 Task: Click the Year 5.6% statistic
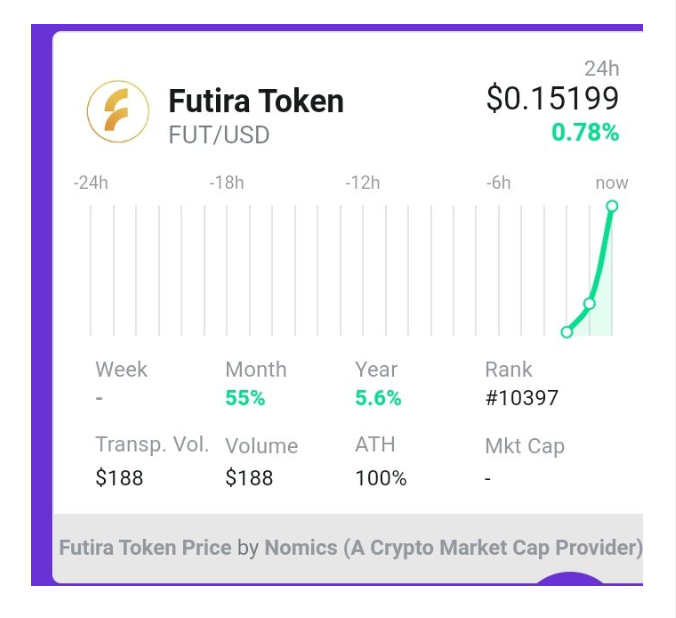(378, 398)
